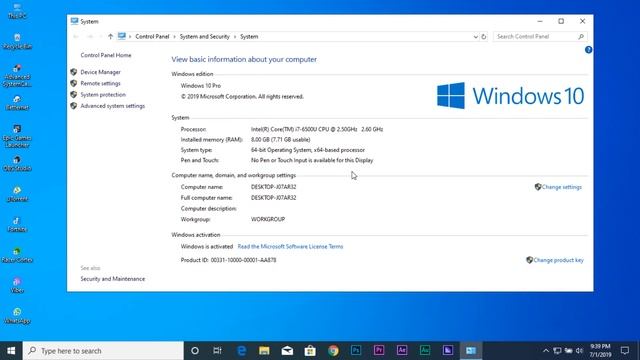Click the Windows 10 Pro edition text
Image resolution: width=640 pixels, height=360 pixels.
point(201,86)
